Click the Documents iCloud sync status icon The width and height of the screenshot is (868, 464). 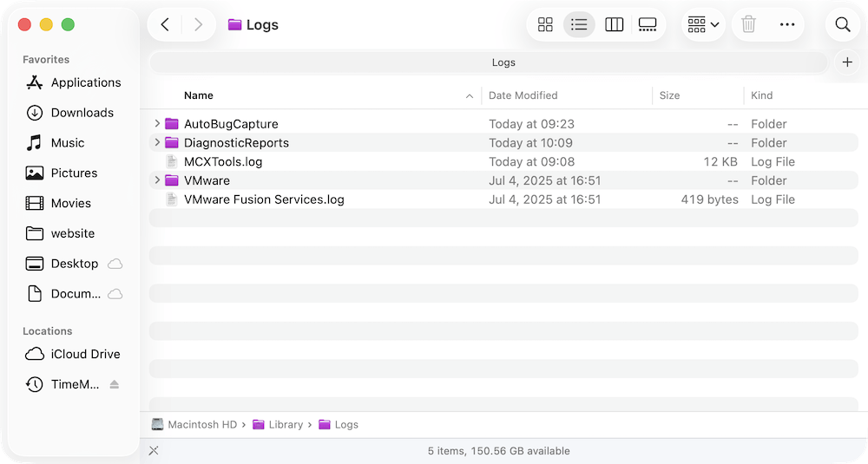point(115,294)
